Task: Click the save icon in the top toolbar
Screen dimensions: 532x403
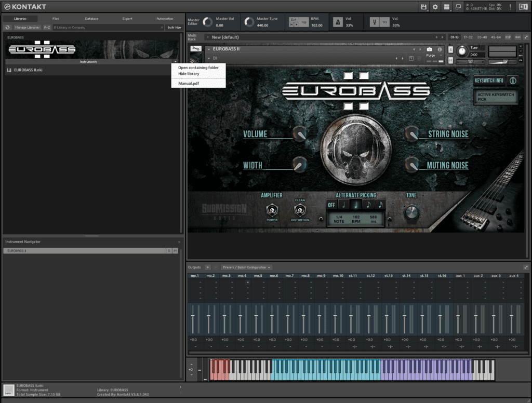Action: pos(424,7)
